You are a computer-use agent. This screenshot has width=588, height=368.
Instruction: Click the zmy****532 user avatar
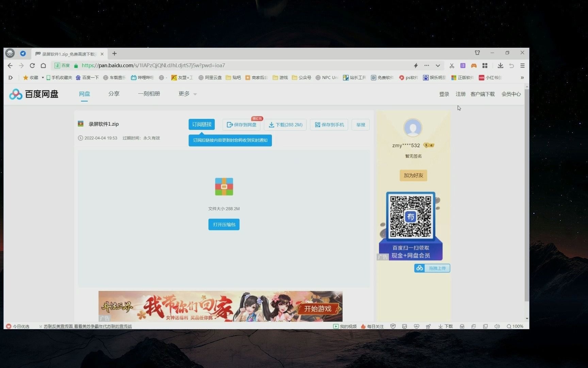413,128
